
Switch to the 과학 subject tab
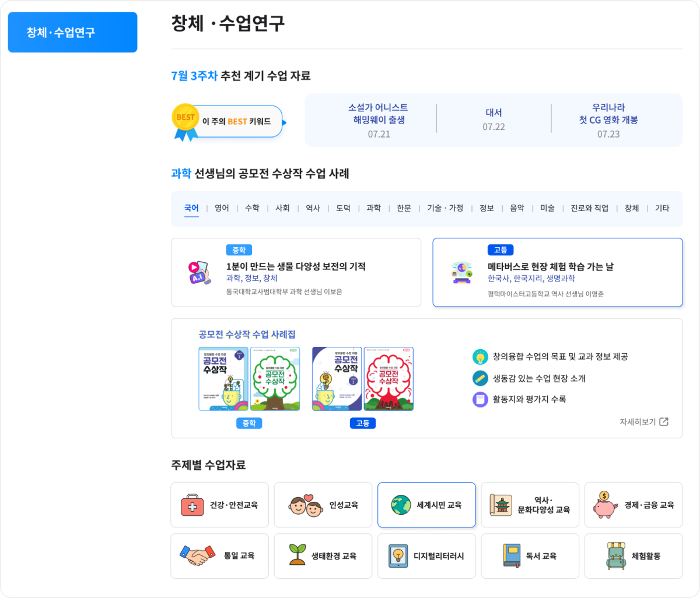pyautogui.click(x=373, y=208)
